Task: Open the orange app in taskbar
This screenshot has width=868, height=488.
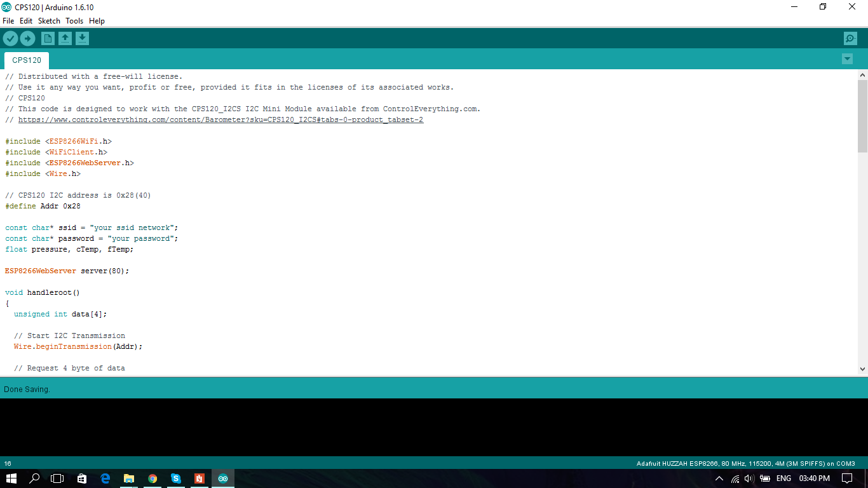Action: 200,478
